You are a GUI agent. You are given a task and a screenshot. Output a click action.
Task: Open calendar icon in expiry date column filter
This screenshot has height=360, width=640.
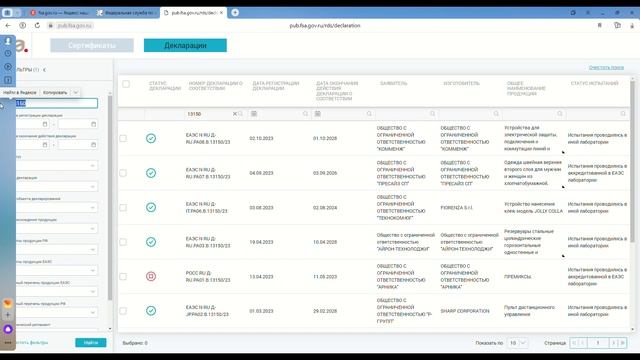[318, 114]
